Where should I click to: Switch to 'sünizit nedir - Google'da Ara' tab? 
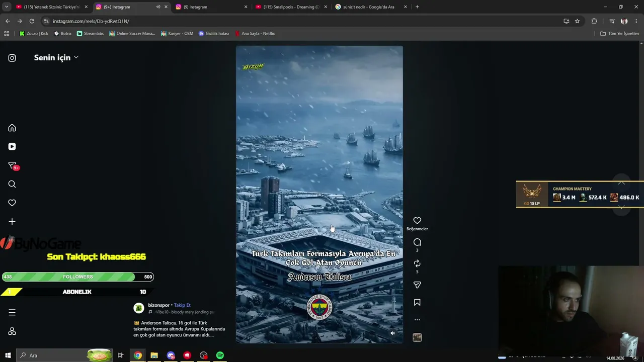pos(371,7)
